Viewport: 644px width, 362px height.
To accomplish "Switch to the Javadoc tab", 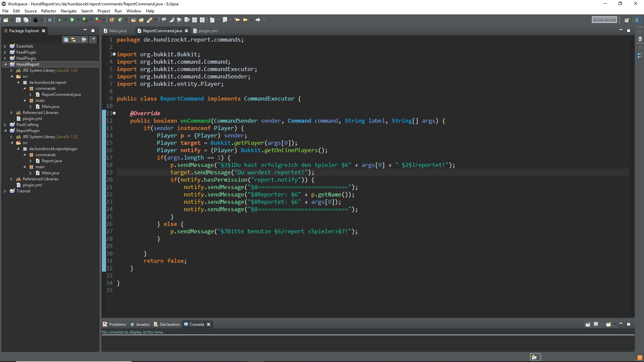I will coord(140,324).
